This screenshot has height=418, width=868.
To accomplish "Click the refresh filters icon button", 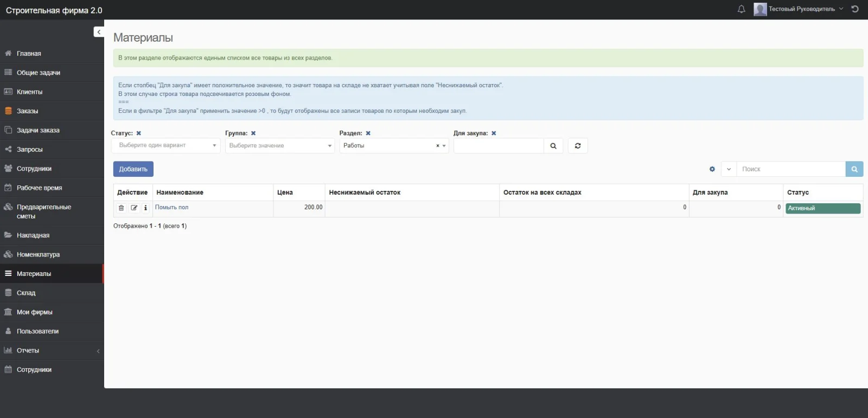I will tap(578, 146).
